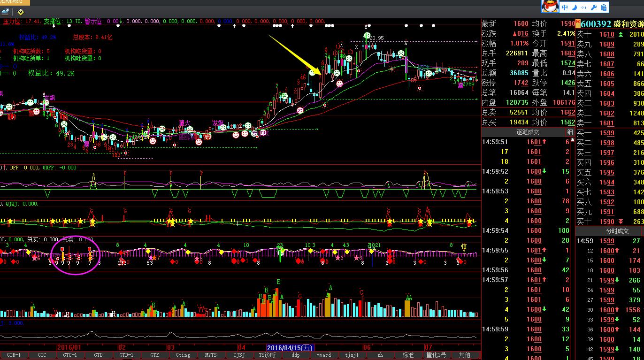Image resolution: width=644 pixels, height=360 pixels.
Task: Select the 量化1号 indicator tab
Action: click(436, 355)
